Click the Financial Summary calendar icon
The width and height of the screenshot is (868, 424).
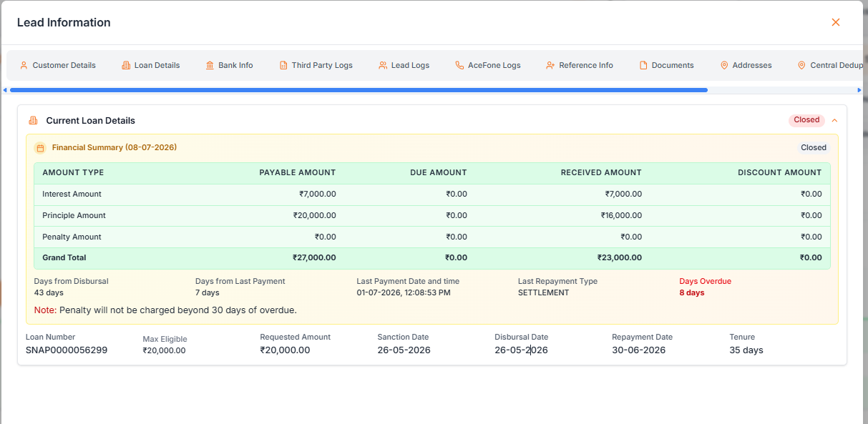pyautogui.click(x=40, y=148)
